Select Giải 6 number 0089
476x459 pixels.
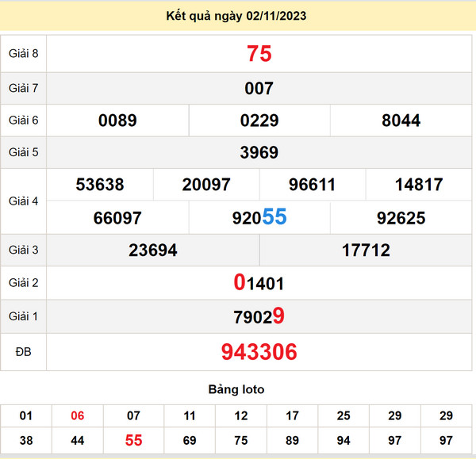point(117,120)
